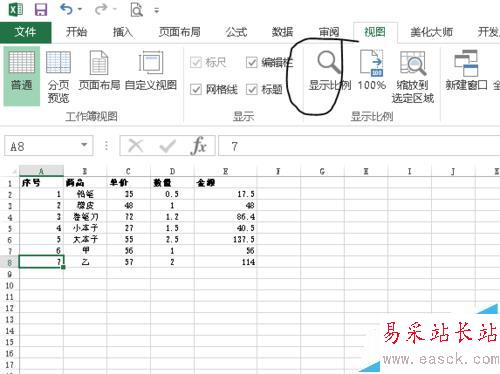The image size is (500, 374).
Task: Select the cell containing 小本子
Action: point(85,228)
